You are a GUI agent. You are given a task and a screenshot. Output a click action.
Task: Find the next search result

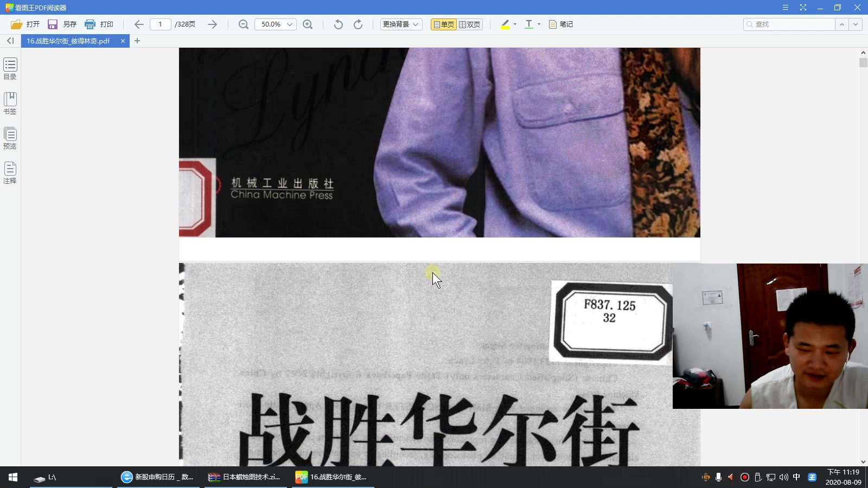pyautogui.click(x=856, y=24)
